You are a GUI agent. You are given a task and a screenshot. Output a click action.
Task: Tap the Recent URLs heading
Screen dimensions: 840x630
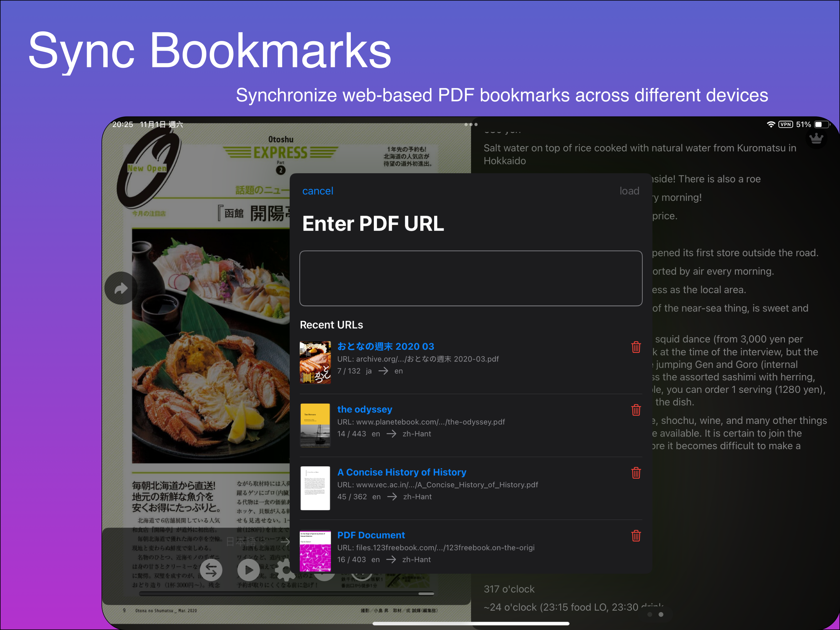(x=331, y=325)
